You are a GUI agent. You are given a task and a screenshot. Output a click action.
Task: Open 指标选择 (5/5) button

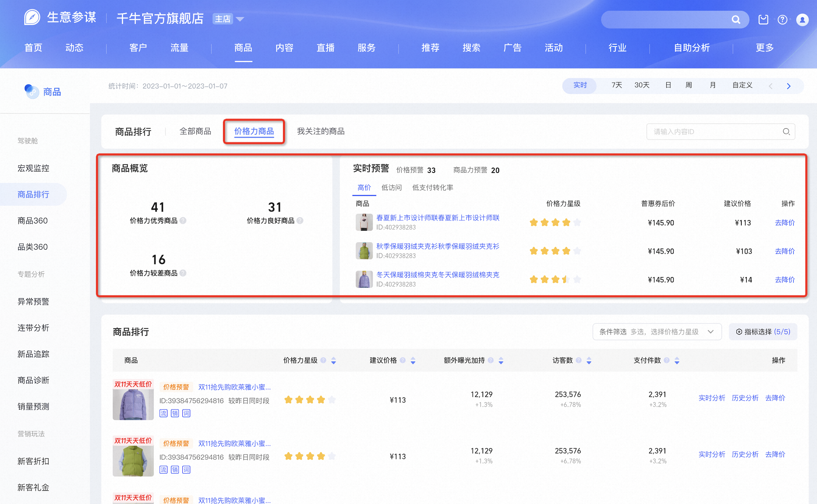coord(763,332)
